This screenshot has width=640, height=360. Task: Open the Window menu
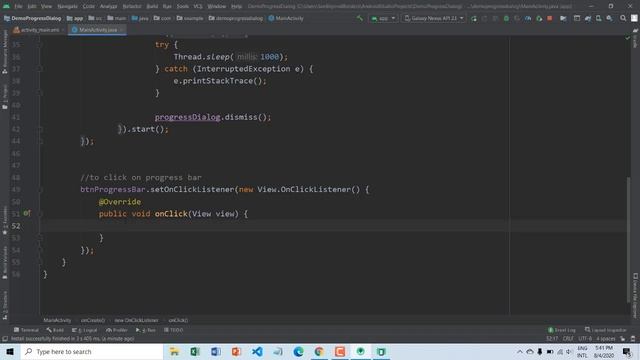click(216, 6)
